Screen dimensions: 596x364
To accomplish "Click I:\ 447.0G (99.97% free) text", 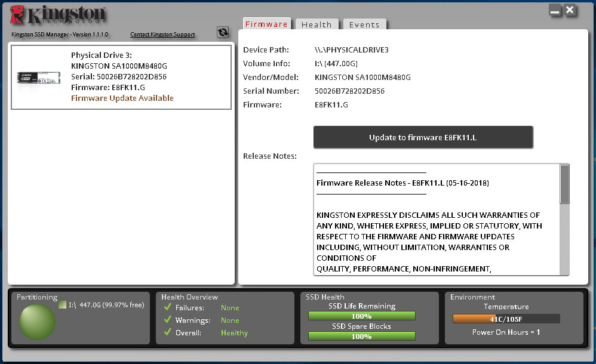I will coord(106,305).
